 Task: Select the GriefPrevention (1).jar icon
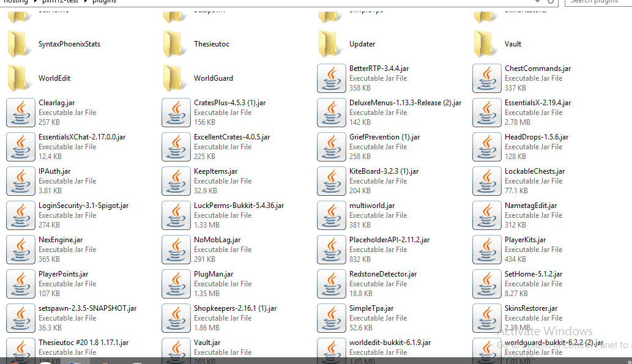click(332, 147)
